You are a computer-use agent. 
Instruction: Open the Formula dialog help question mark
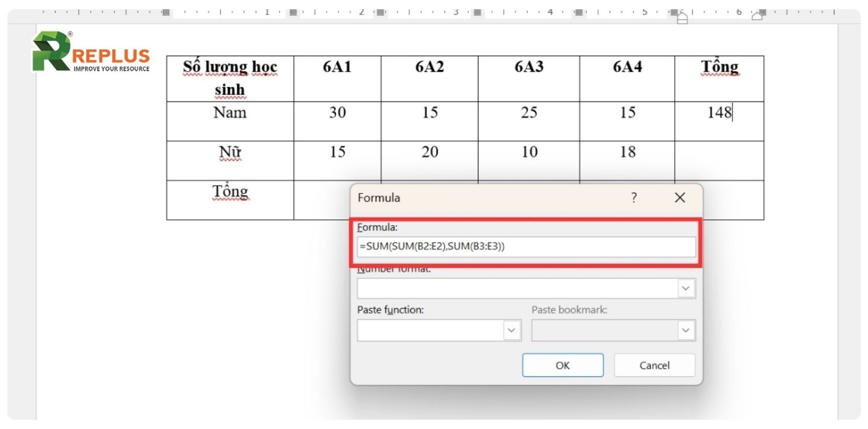(x=634, y=197)
